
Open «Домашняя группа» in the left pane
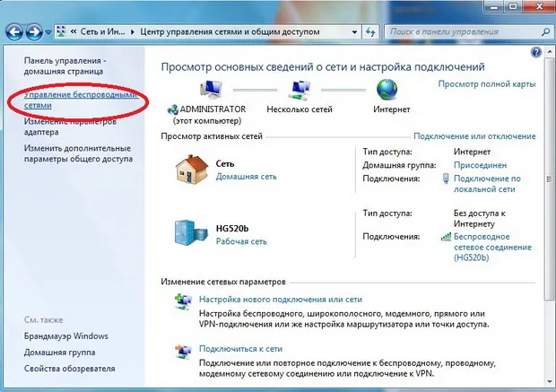59,353
